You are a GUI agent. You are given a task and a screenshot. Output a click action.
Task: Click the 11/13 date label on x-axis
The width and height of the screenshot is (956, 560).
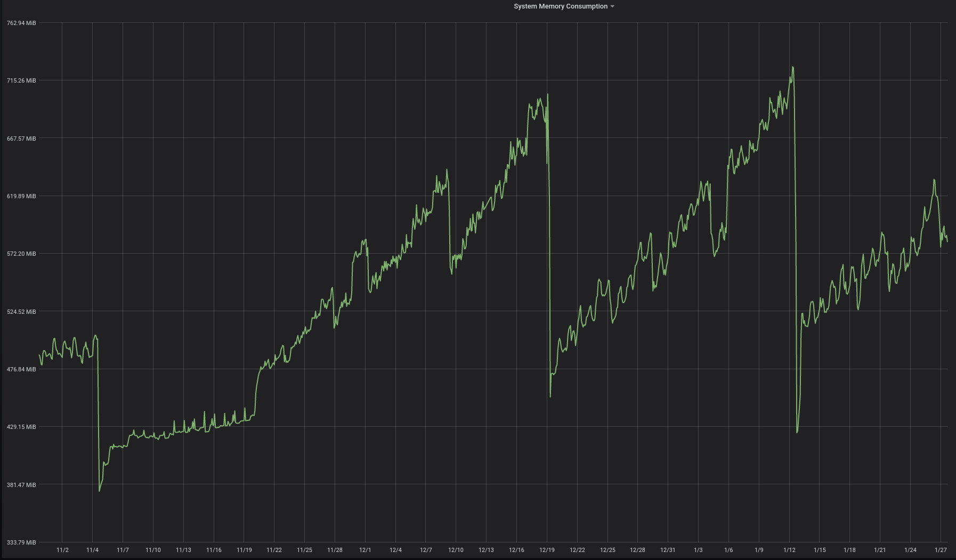[x=183, y=550]
